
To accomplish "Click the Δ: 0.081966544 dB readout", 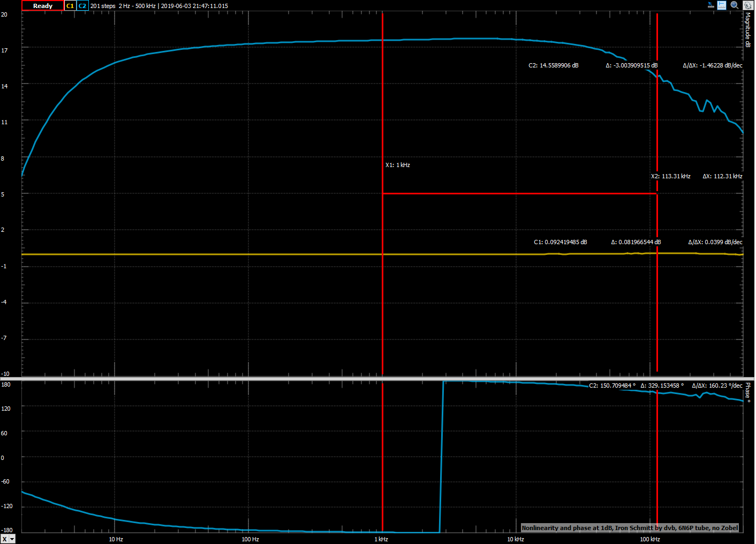I will tap(636, 242).
